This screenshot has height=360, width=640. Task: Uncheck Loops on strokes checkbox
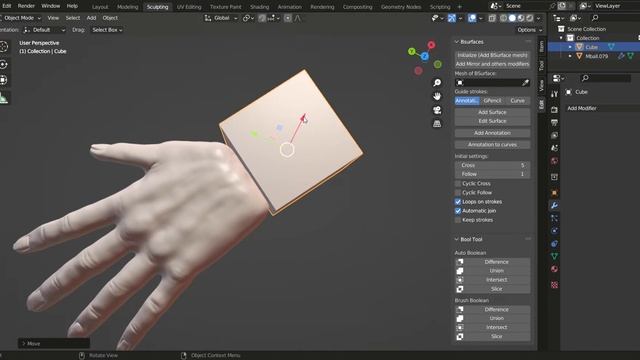point(458,202)
